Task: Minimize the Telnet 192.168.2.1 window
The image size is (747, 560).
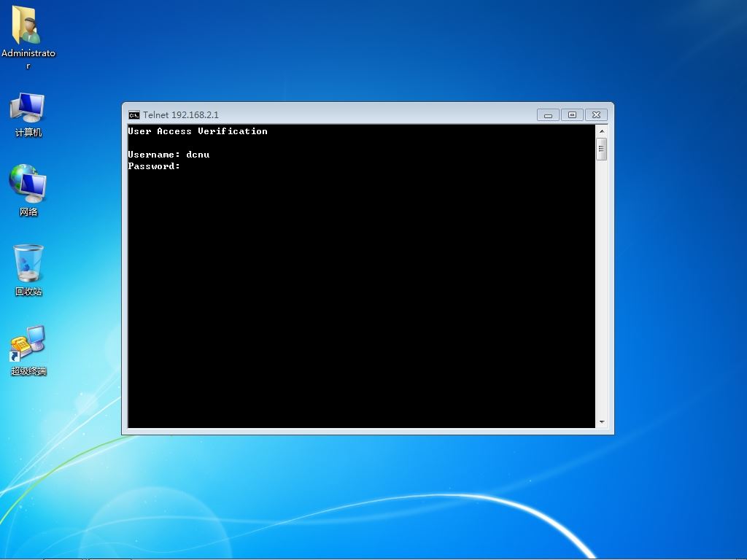Action: [x=548, y=114]
